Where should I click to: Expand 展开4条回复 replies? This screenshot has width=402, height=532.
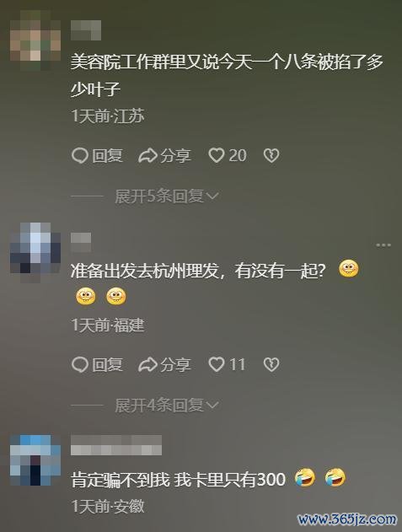tap(167, 405)
